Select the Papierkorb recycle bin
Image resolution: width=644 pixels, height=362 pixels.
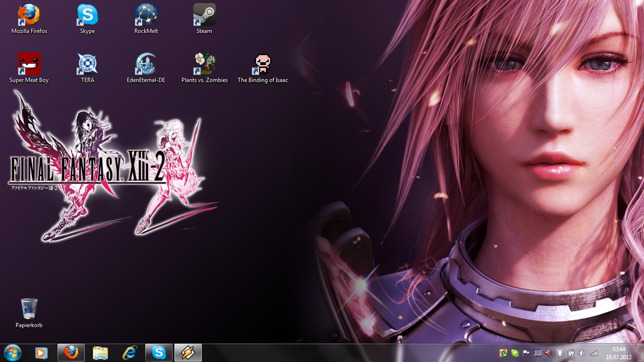coord(29,309)
